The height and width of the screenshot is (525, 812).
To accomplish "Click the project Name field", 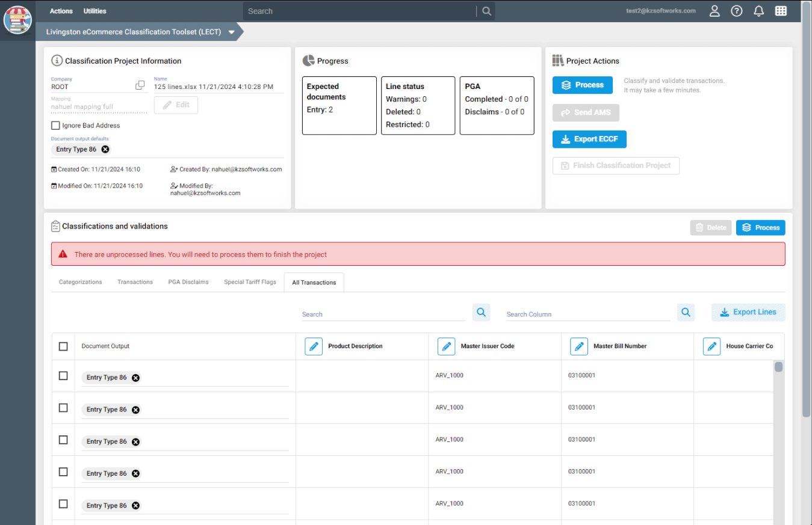I will (218, 87).
